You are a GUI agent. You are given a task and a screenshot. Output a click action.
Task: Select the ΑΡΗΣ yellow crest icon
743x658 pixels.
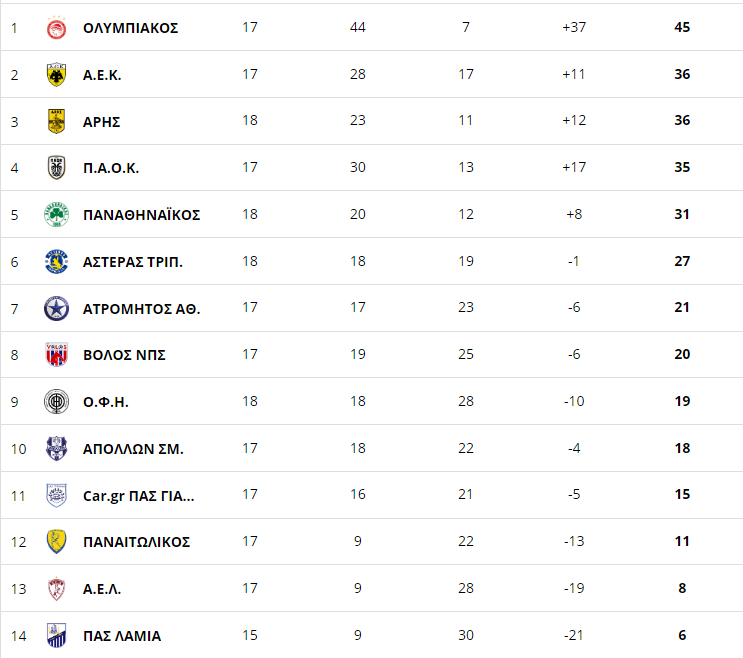[56, 122]
